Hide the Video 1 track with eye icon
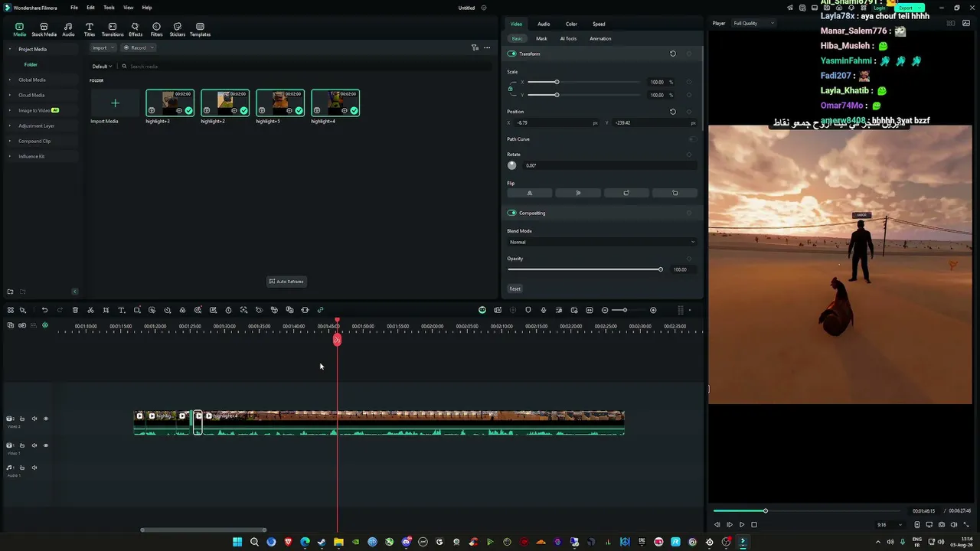The width and height of the screenshot is (980, 551). pos(46,445)
